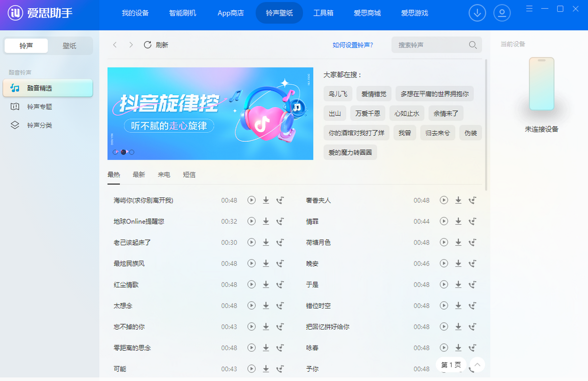588x381 pixels.
Task: Download the 咏春 ringtone
Action: coord(459,348)
